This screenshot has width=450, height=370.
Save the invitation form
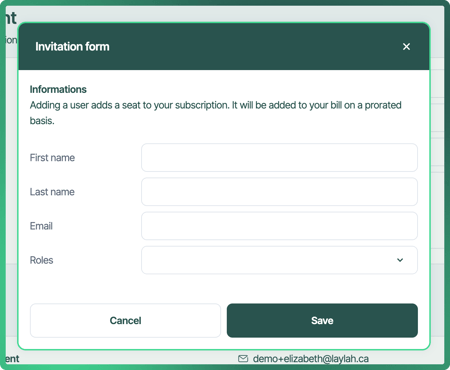point(322,320)
